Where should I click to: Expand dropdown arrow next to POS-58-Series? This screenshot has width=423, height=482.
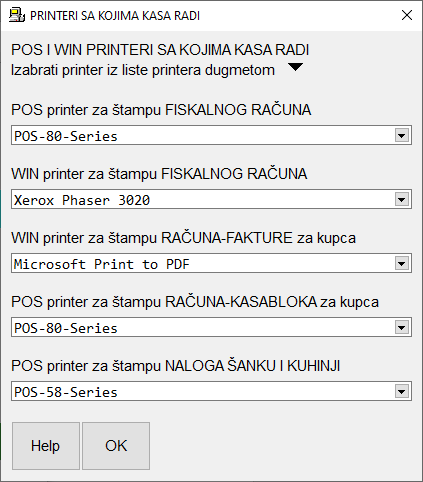(402, 392)
